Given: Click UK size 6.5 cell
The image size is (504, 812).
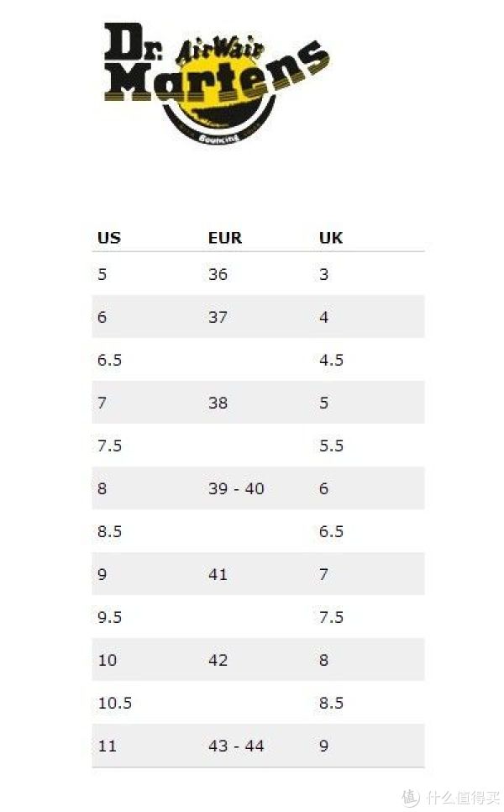Looking at the screenshot, I should pos(331,531).
